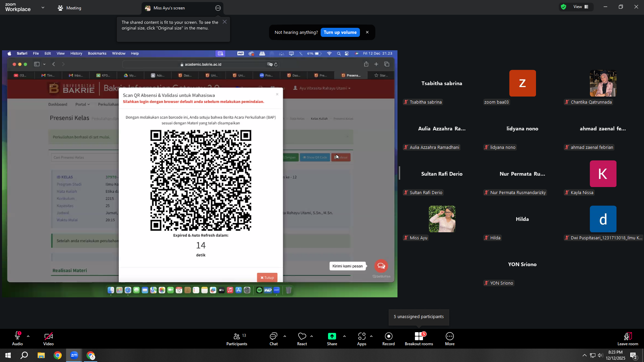Switch to the Meeting tab
Screen dimensions: 644x362
coord(69,8)
